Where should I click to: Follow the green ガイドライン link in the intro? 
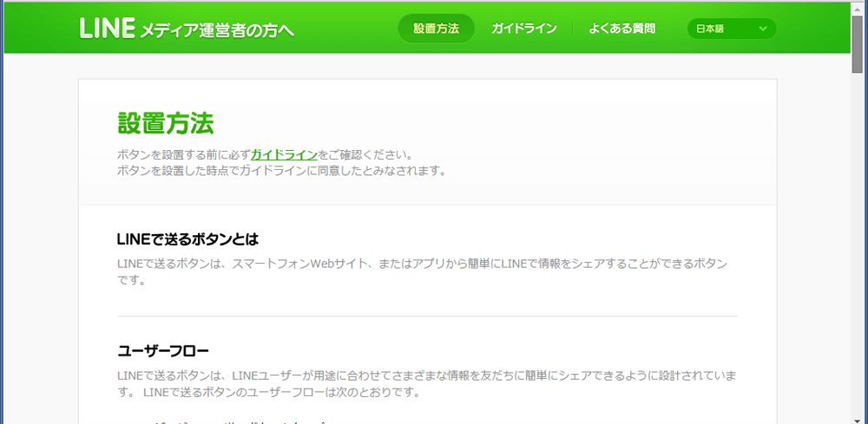click(x=284, y=154)
